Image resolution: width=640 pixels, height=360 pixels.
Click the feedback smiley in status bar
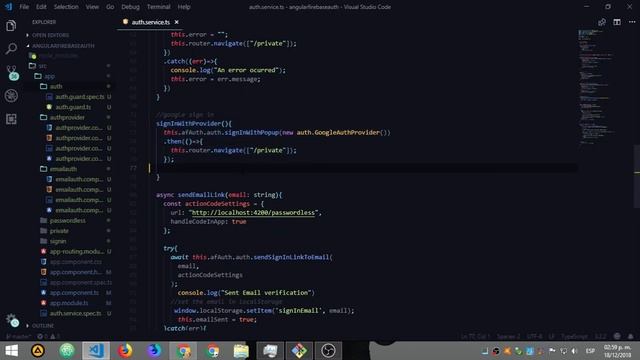[617, 337]
